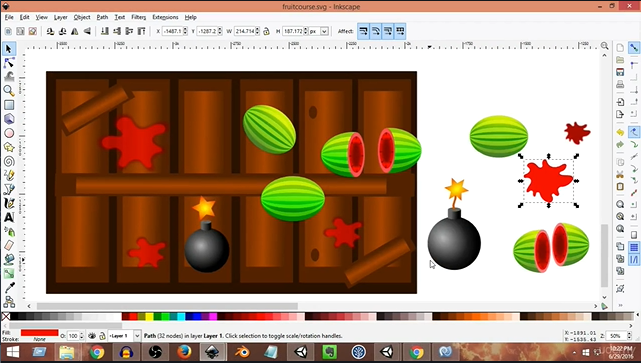Click the horizontal canvas scrollbar
The width and height of the screenshot is (641, 363).
[167, 306]
